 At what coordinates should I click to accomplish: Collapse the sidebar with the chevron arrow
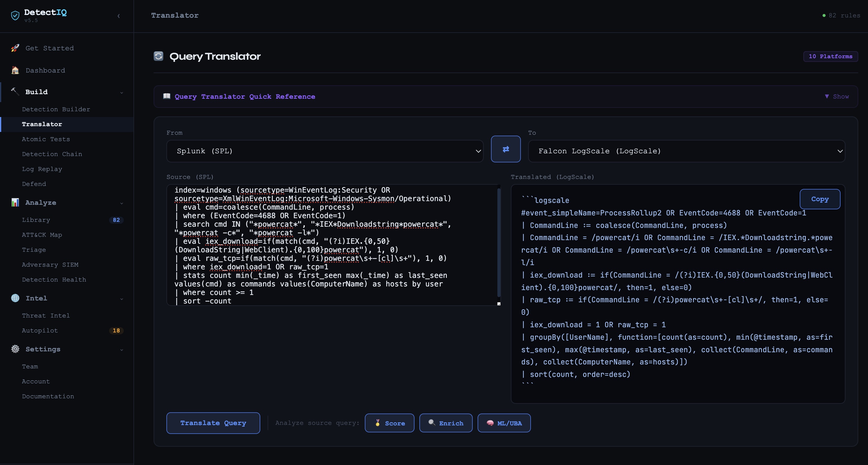click(119, 16)
